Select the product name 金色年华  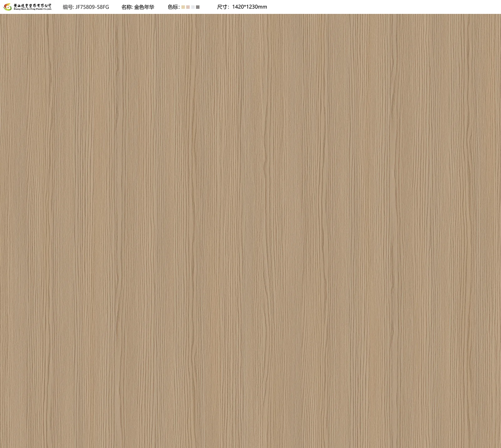pyautogui.click(x=144, y=7)
